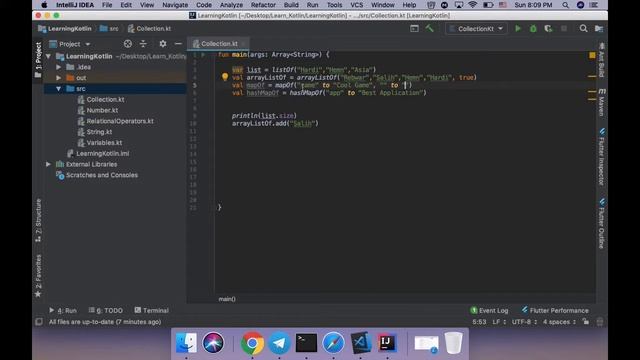
Task: Run with coverage icon
Action: (548, 29)
